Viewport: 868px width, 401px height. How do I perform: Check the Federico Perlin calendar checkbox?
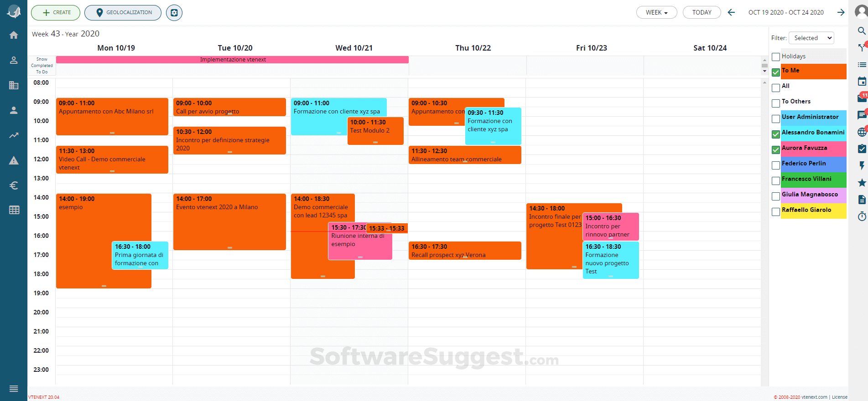point(775,165)
